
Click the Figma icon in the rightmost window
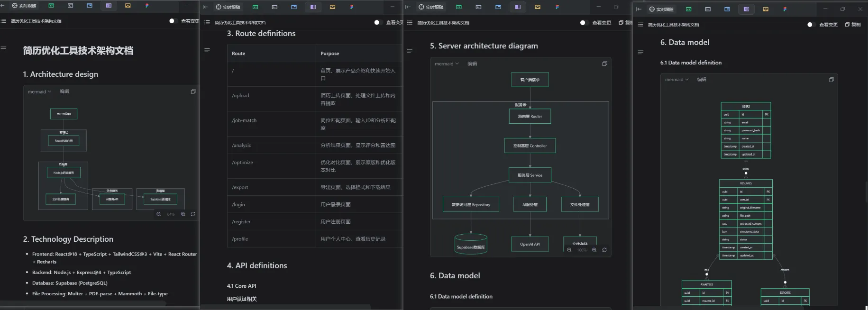point(785,9)
